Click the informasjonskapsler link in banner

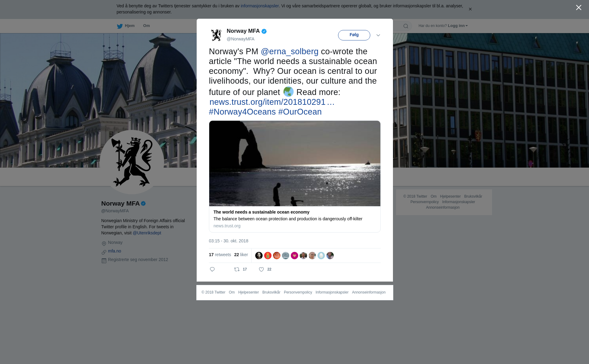[260, 6]
